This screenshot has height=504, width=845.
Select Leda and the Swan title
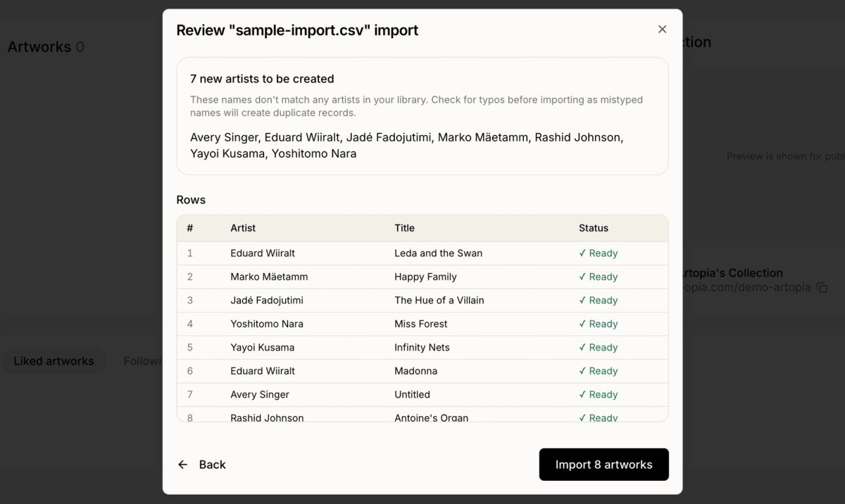[x=438, y=253]
